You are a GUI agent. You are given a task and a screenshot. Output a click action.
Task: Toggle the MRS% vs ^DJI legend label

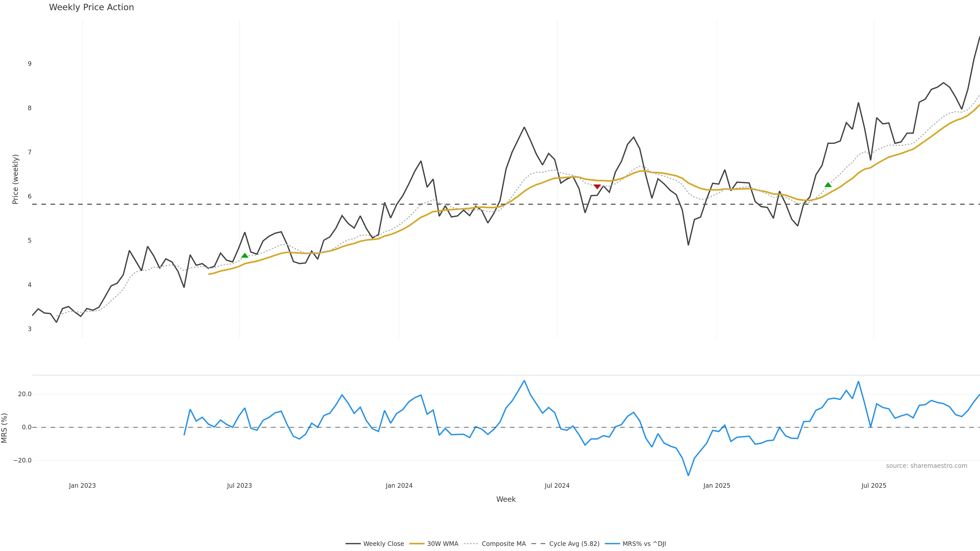[x=644, y=544]
